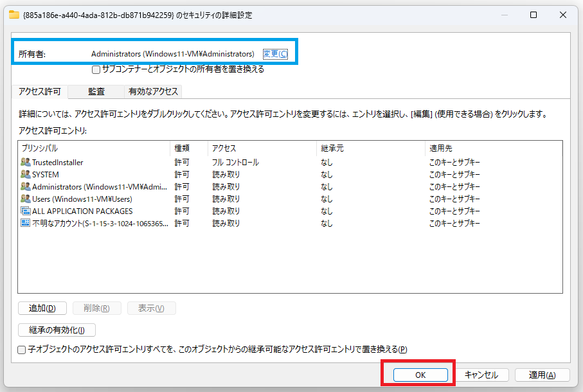Image resolution: width=583 pixels, height=392 pixels.
Task: Click the 継承の有効化(I) button
Action: click(57, 330)
